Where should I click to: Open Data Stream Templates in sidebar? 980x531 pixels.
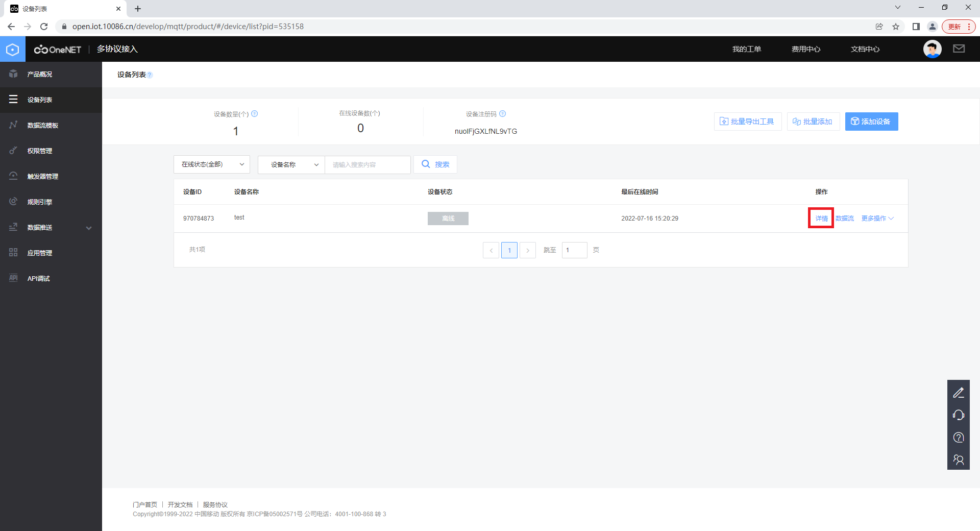click(43, 126)
